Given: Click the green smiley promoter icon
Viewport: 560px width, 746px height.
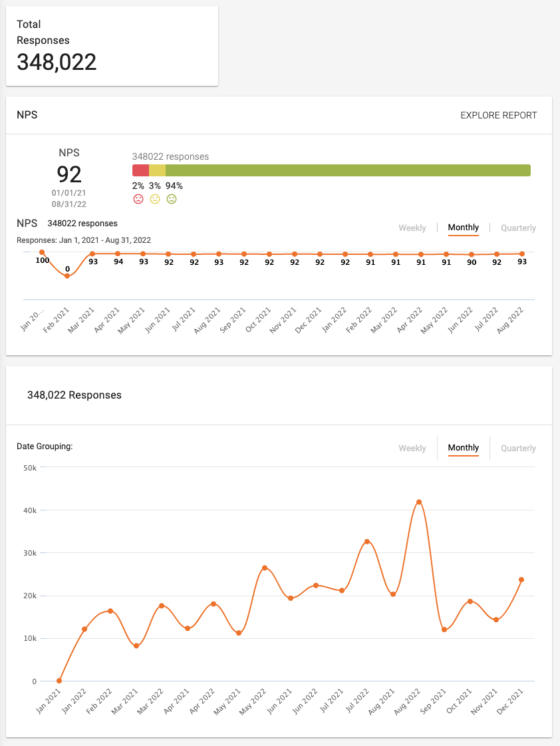Looking at the screenshot, I should (172, 199).
